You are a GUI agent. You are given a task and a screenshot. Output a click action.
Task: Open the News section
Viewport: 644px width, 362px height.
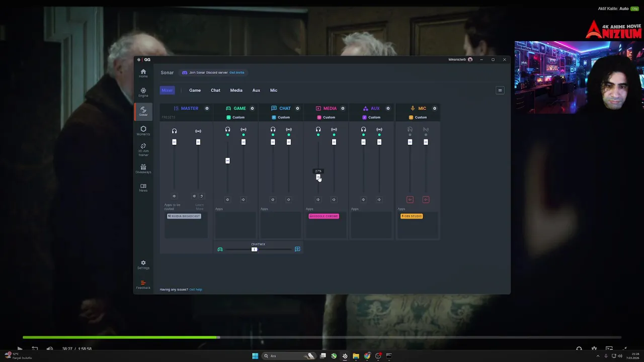pyautogui.click(x=143, y=188)
